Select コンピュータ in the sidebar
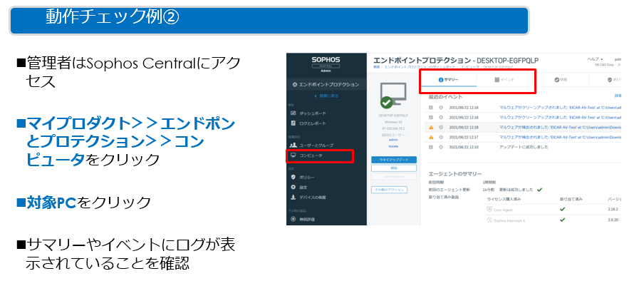644x286 pixels. pyautogui.click(x=311, y=155)
